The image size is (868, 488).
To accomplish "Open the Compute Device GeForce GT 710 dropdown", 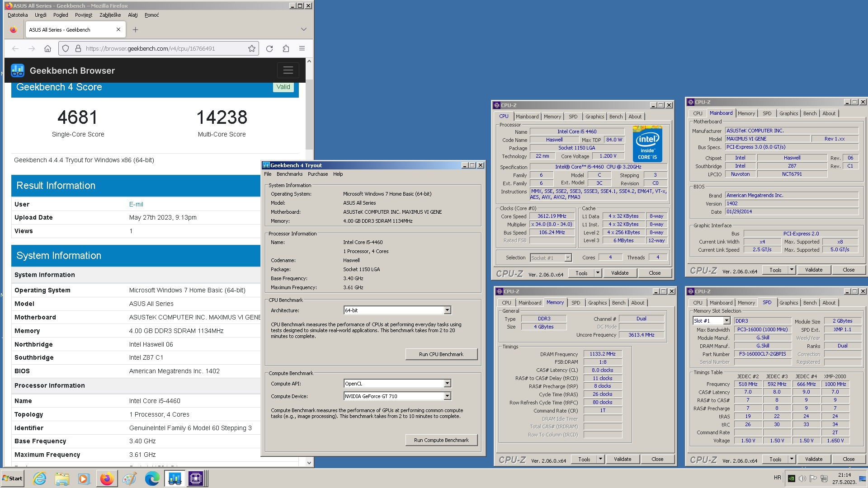I will tap(447, 396).
